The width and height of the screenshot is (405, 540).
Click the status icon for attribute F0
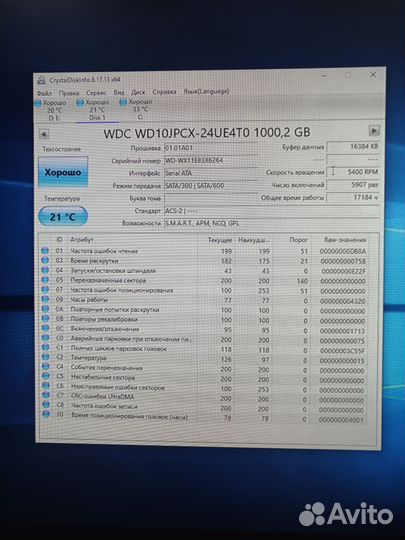click(x=46, y=414)
